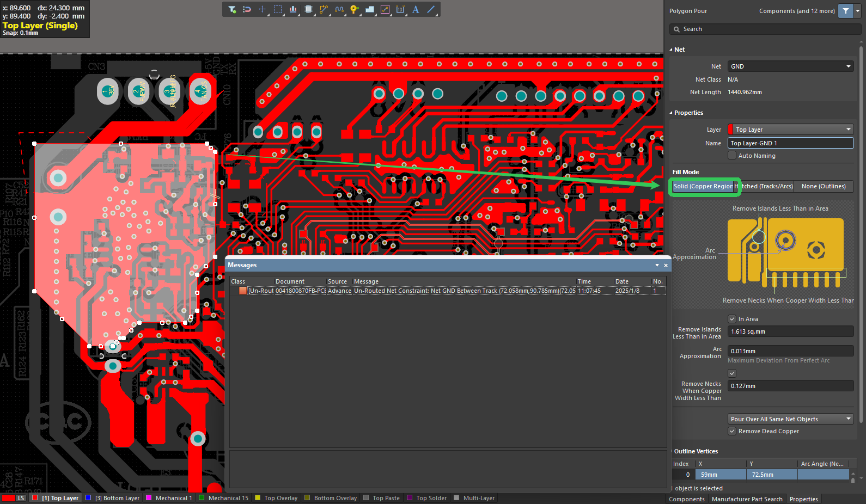The width and height of the screenshot is (866, 504).
Task: Choose the rectangle selection tool
Action: [278, 9]
